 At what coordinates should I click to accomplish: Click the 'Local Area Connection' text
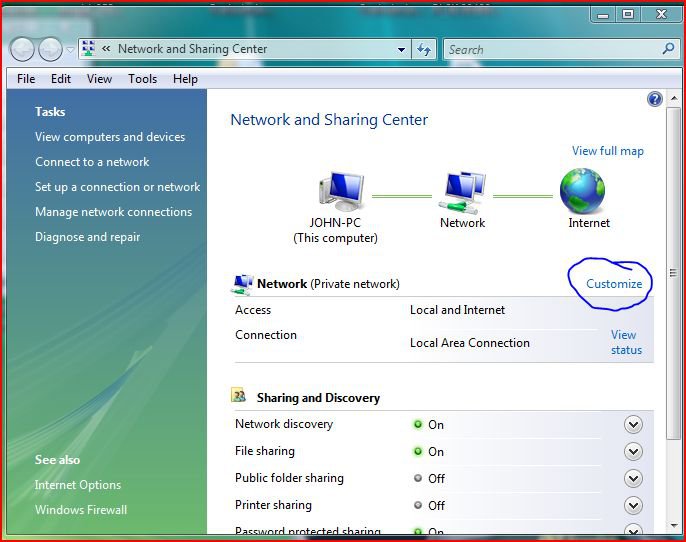[x=469, y=343]
